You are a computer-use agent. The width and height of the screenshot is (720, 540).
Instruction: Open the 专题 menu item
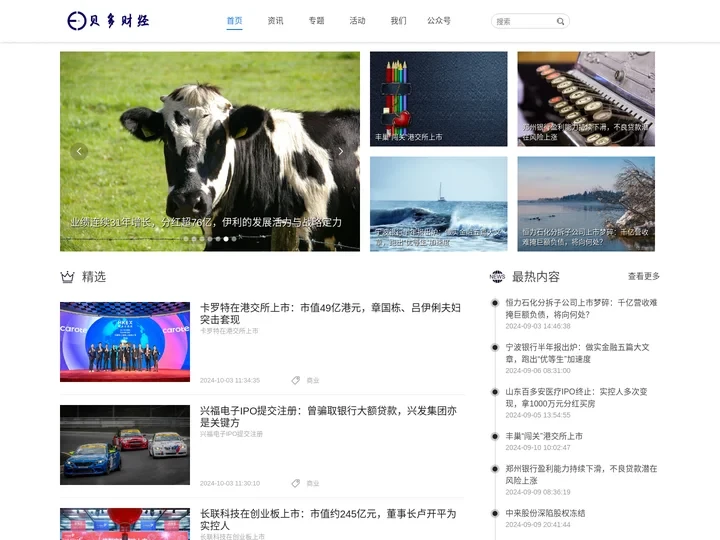point(316,21)
